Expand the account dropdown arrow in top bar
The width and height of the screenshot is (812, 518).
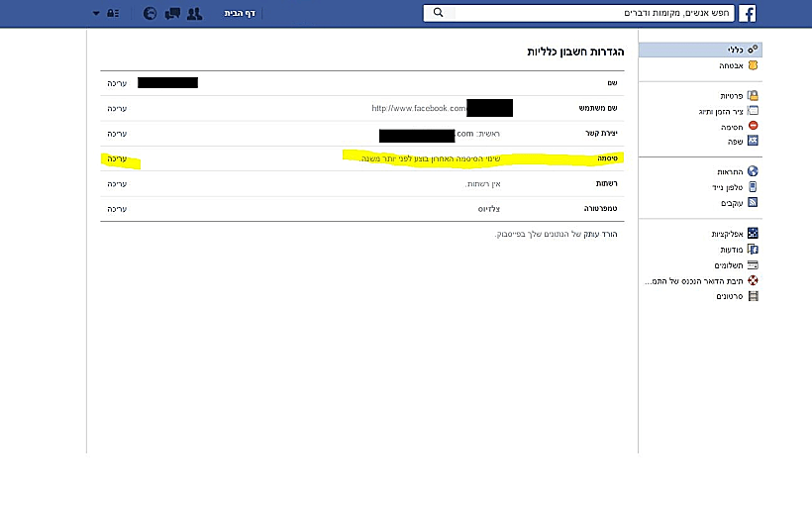pos(96,13)
